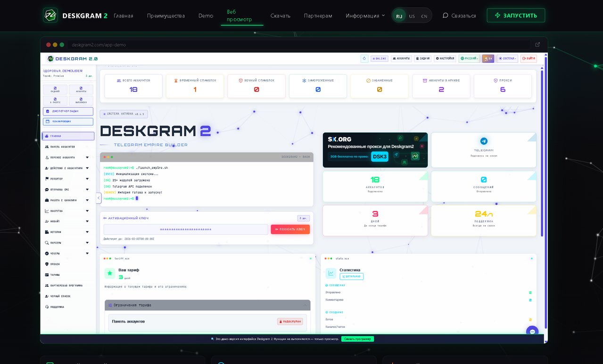Open the Информация dropdown in the top nav
603x364 pixels.
tap(365, 16)
